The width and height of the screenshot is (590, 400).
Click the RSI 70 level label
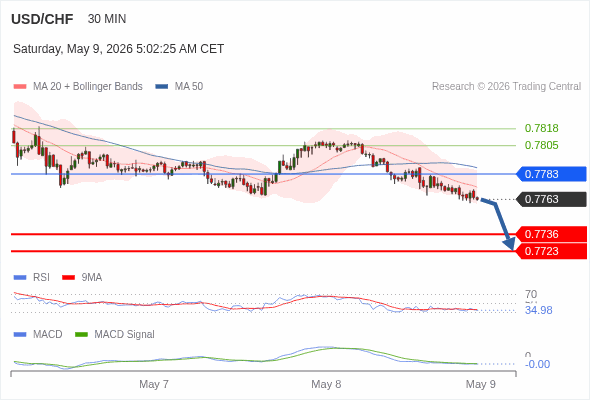pos(531,294)
